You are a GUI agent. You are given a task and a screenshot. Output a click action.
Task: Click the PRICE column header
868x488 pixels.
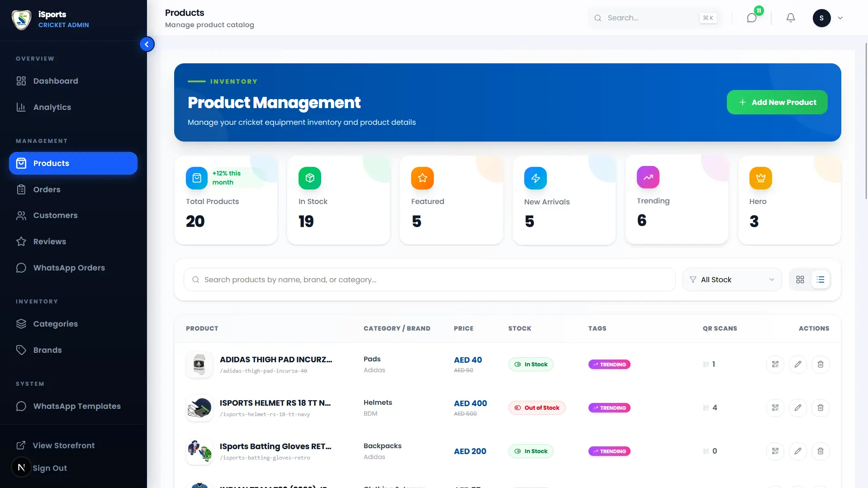[464, 328]
